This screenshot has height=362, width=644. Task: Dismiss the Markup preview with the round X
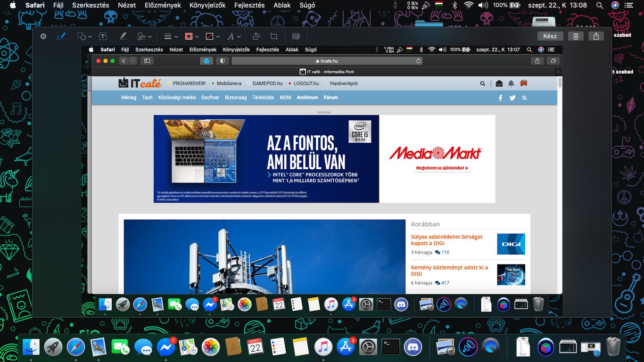tap(43, 36)
